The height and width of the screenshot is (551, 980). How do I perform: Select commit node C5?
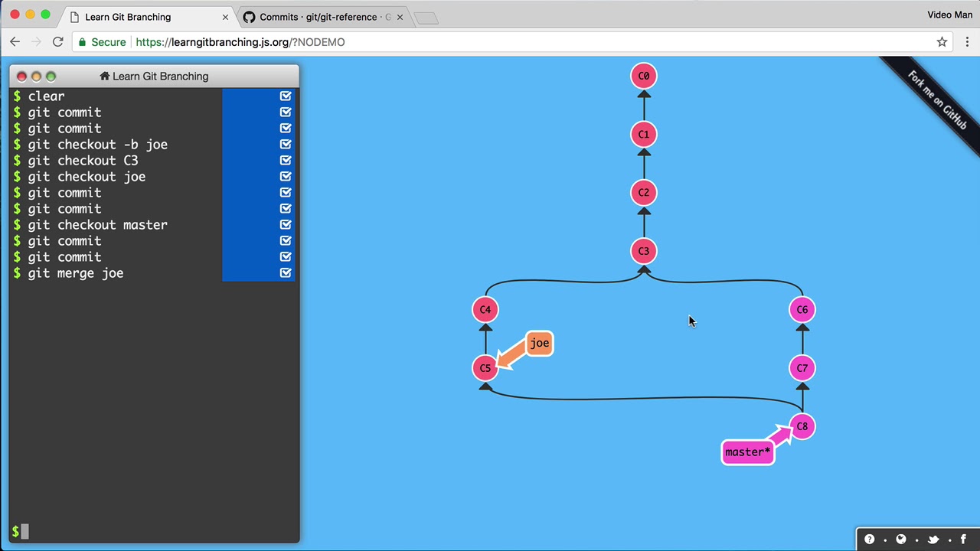coord(485,367)
